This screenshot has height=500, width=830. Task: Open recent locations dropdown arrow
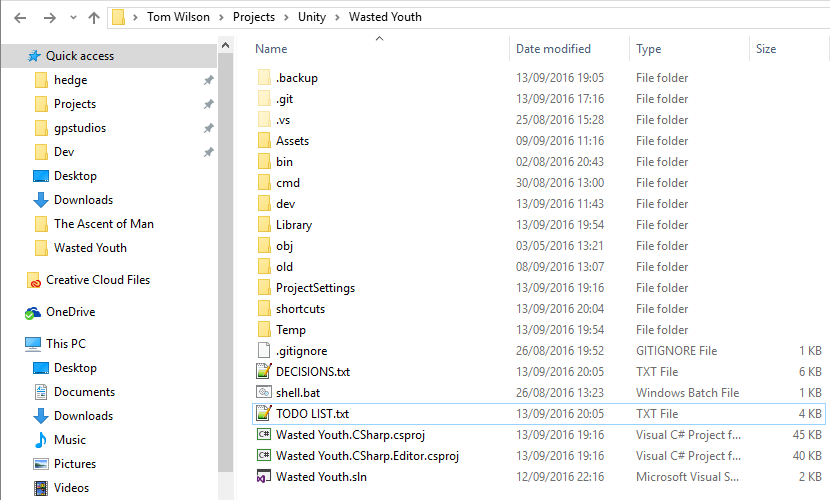tap(73, 18)
